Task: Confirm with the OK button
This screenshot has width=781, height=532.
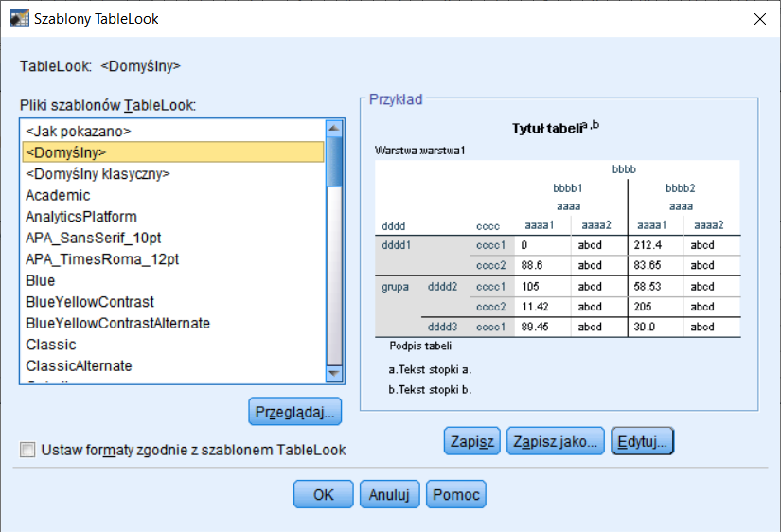Action: (323, 495)
